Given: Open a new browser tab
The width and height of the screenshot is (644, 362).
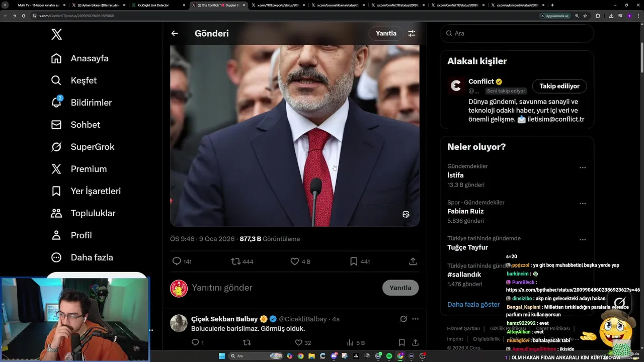Looking at the screenshot, I should coord(552,5).
